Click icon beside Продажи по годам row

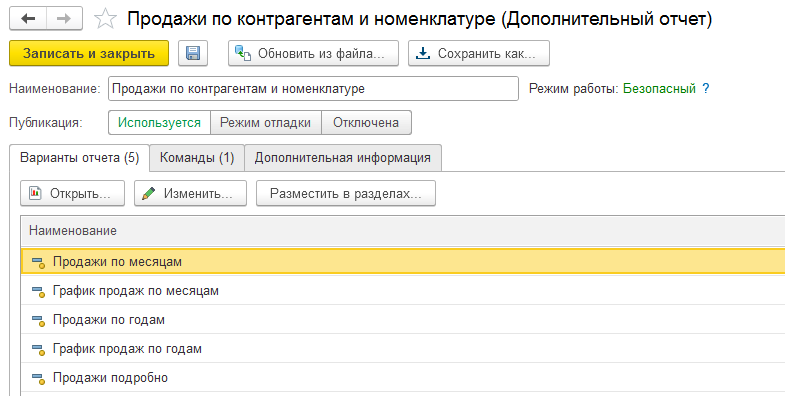[38, 320]
